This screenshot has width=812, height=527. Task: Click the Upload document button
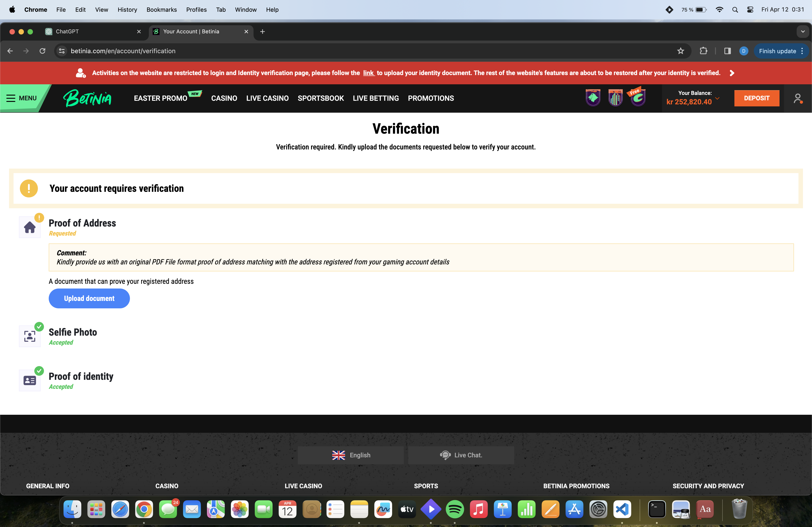pos(89,298)
